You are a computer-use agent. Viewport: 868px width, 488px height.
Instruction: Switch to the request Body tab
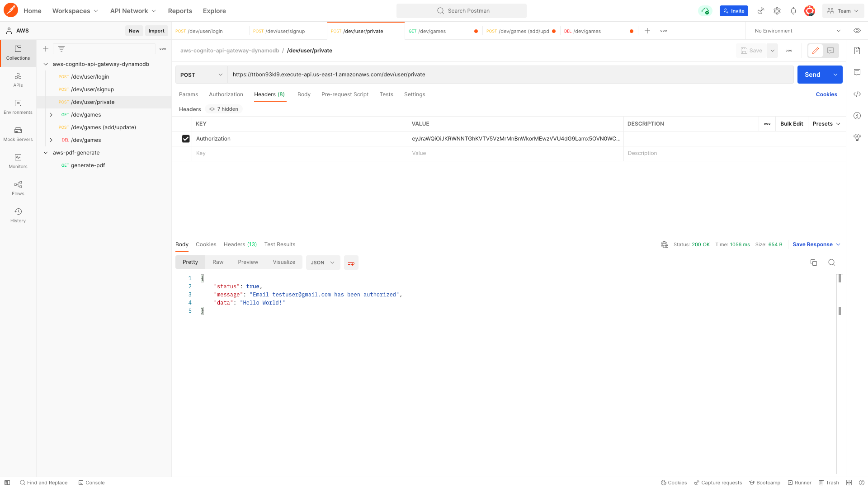coord(304,94)
